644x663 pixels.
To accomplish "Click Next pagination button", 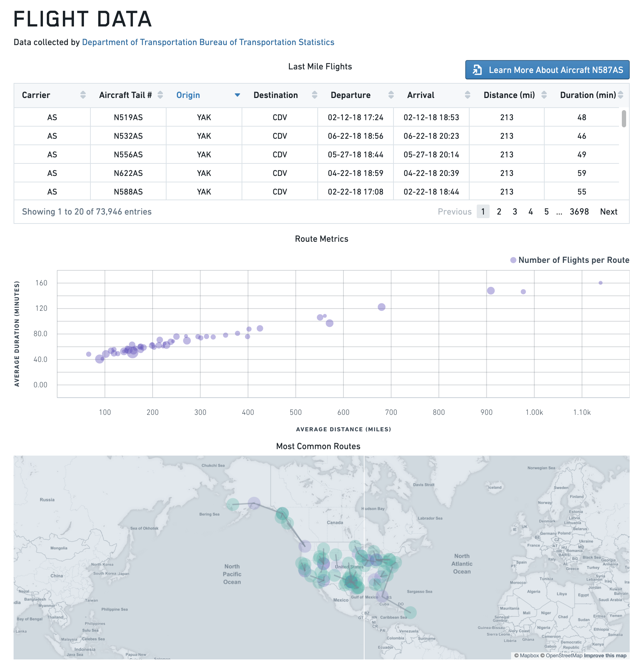I will 609,212.
